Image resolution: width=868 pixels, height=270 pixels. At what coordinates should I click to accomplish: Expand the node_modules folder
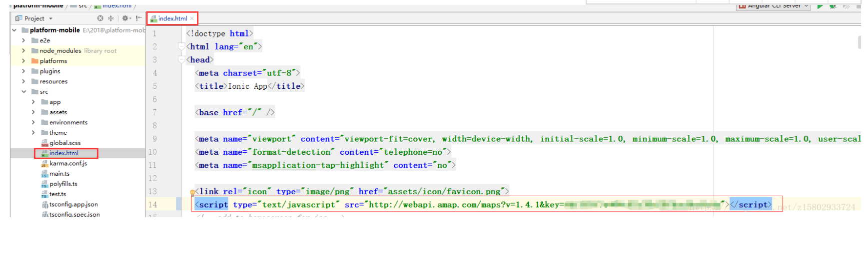[x=23, y=50]
